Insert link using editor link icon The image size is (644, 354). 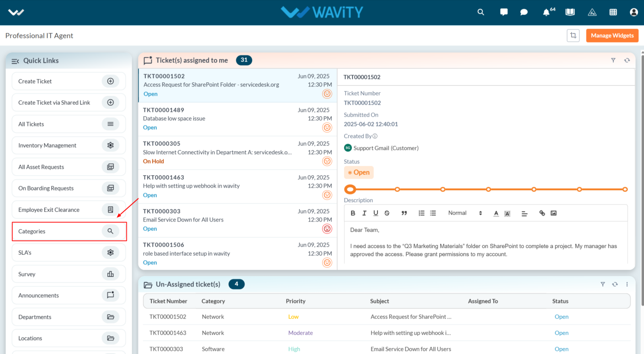[x=542, y=213]
